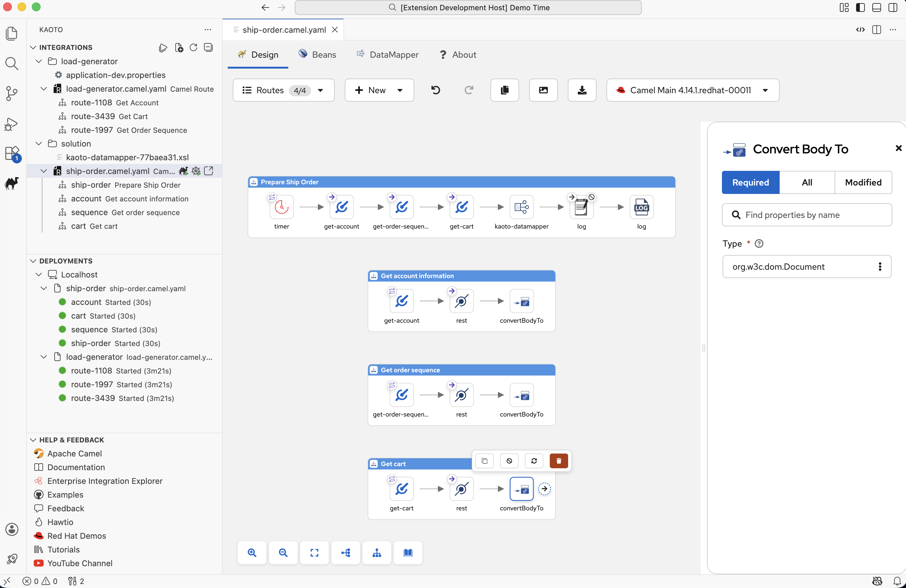The height and width of the screenshot is (588, 906).
Task: Undo last canvas change
Action: coord(436,90)
